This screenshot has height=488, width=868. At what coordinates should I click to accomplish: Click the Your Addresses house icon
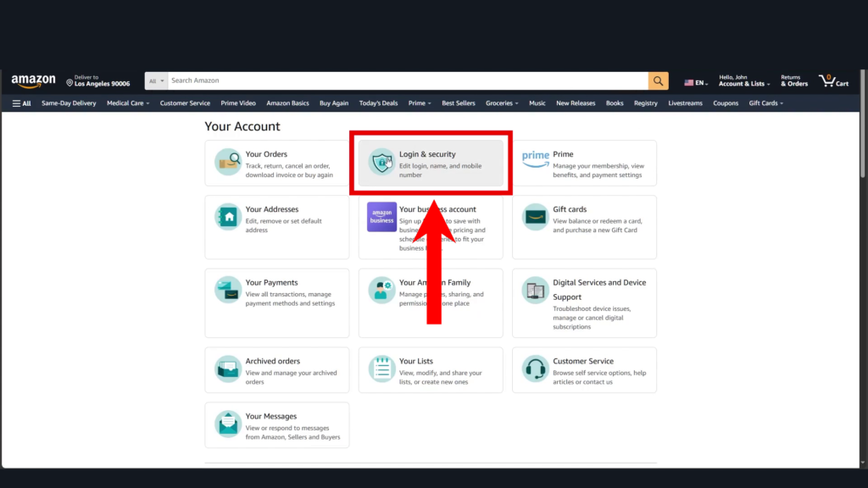pyautogui.click(x=228, y=217)
